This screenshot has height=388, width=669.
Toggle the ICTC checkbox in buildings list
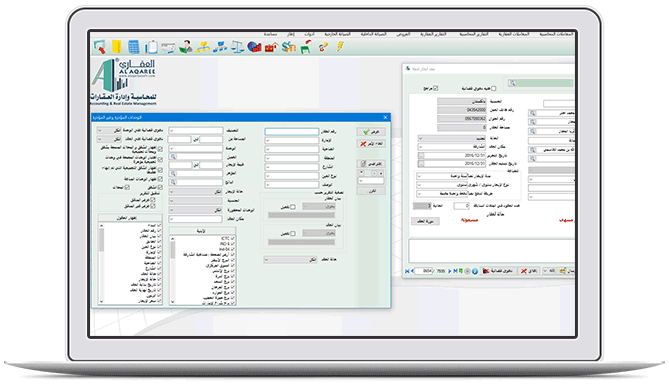pos(233,238)
